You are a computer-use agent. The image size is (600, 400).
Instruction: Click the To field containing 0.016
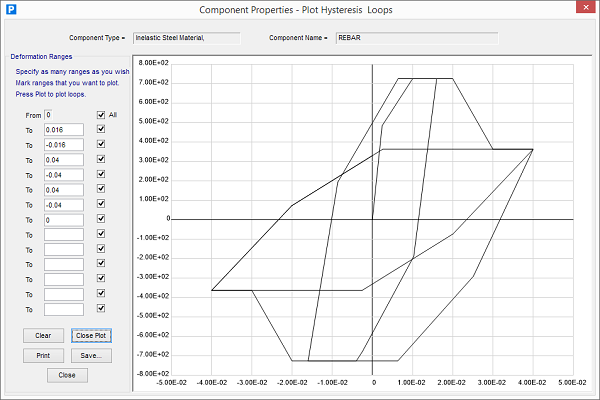click(x=63, y=130)
